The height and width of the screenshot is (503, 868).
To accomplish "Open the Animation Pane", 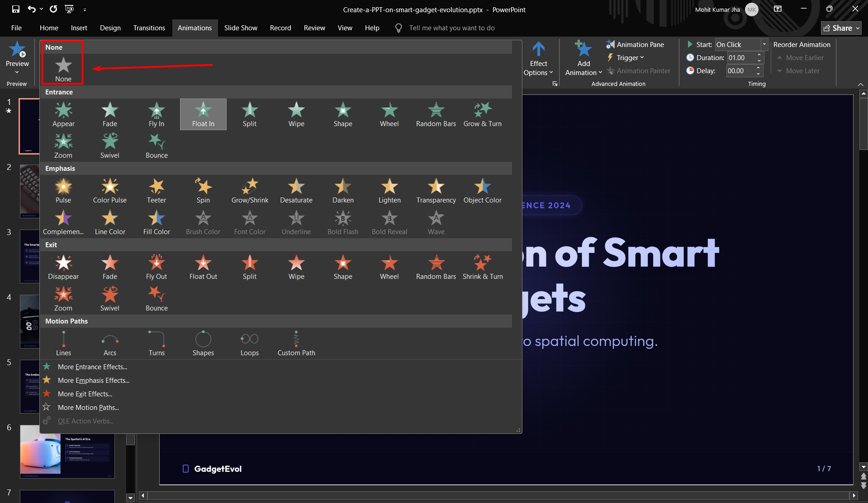I will pos(635,44).
